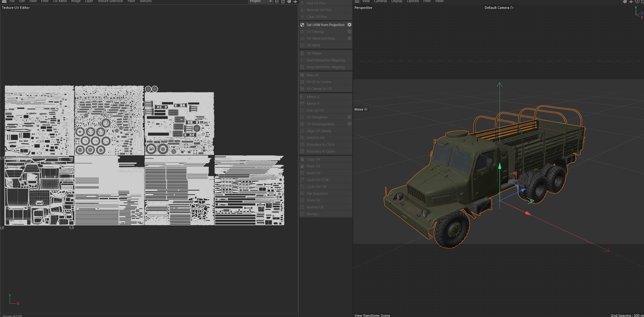Click the histogram bars icon beside Project dropdown
Viewport: 644px width, 317px height.
pos(277,1)
